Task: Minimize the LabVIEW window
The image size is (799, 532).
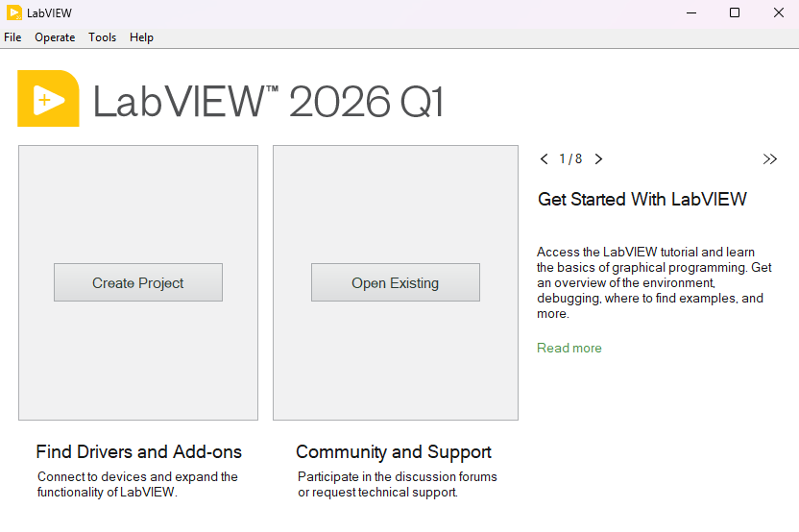Action: coord(691,12)
